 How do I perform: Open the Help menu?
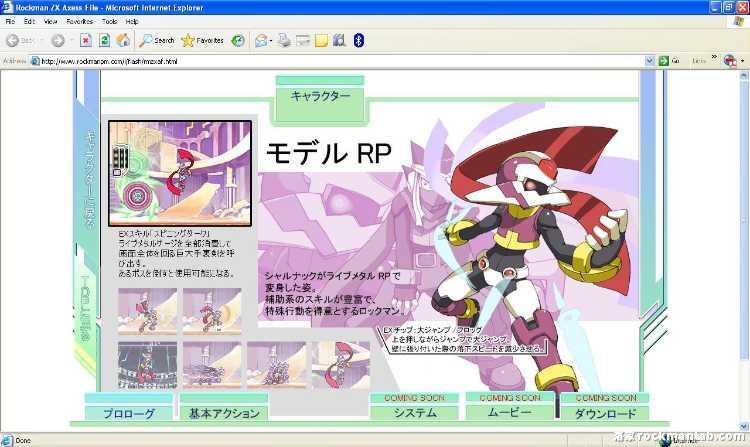[x=132, y=22]
